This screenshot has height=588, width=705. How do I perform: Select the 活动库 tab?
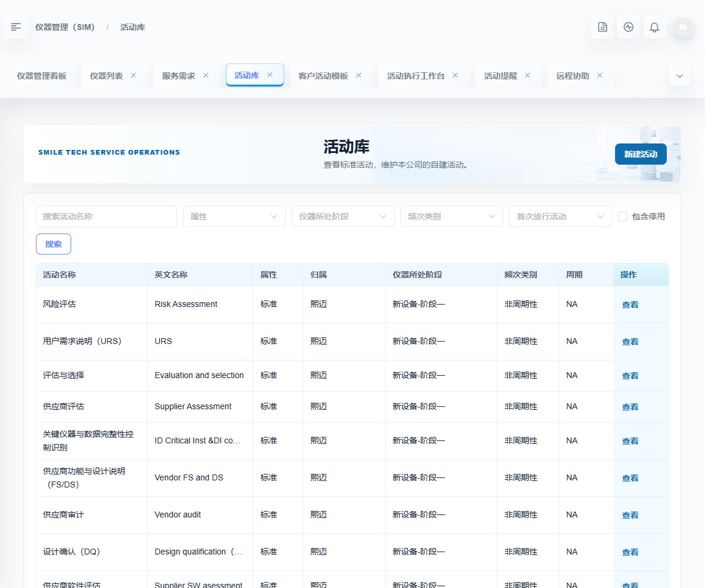[247, 75]
